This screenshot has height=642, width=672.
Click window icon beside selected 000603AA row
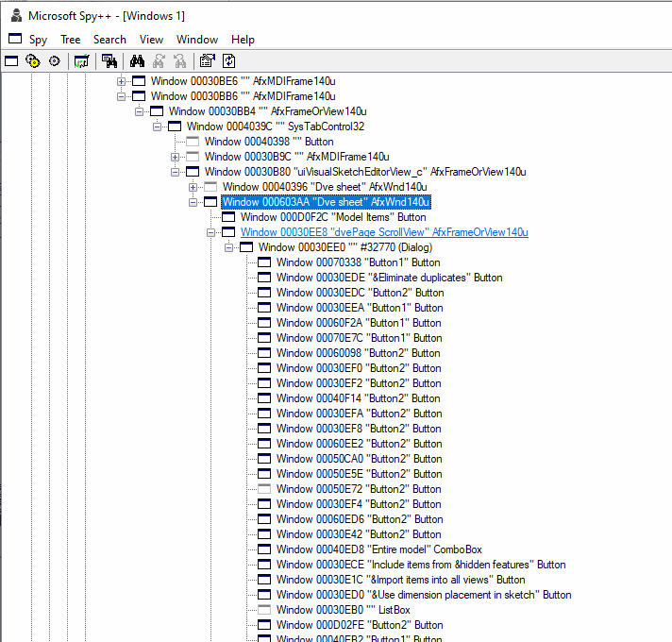[x=210, y=202]
